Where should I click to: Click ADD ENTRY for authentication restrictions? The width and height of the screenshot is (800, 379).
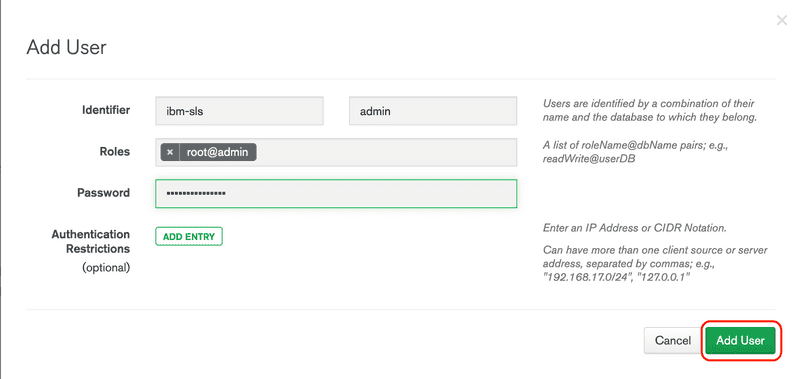click(189, 237)
